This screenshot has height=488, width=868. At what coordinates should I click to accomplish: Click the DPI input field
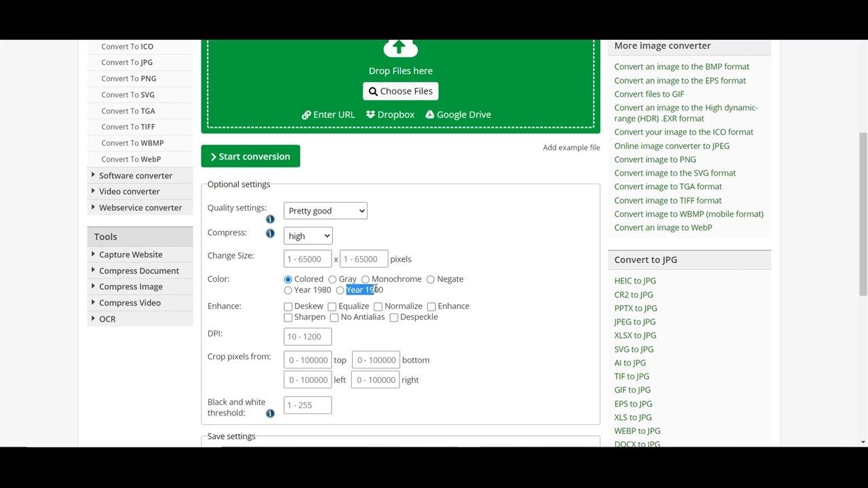click(307, 337)
